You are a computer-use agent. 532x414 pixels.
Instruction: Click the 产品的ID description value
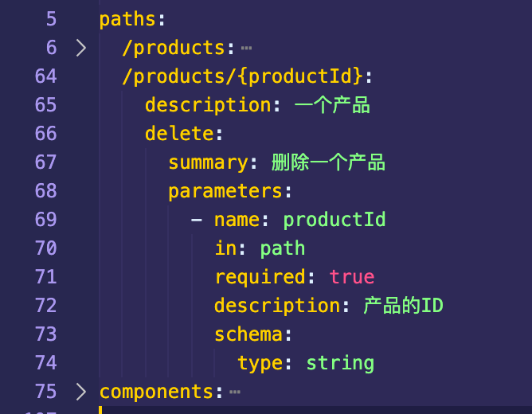click(x=403, y=306)
